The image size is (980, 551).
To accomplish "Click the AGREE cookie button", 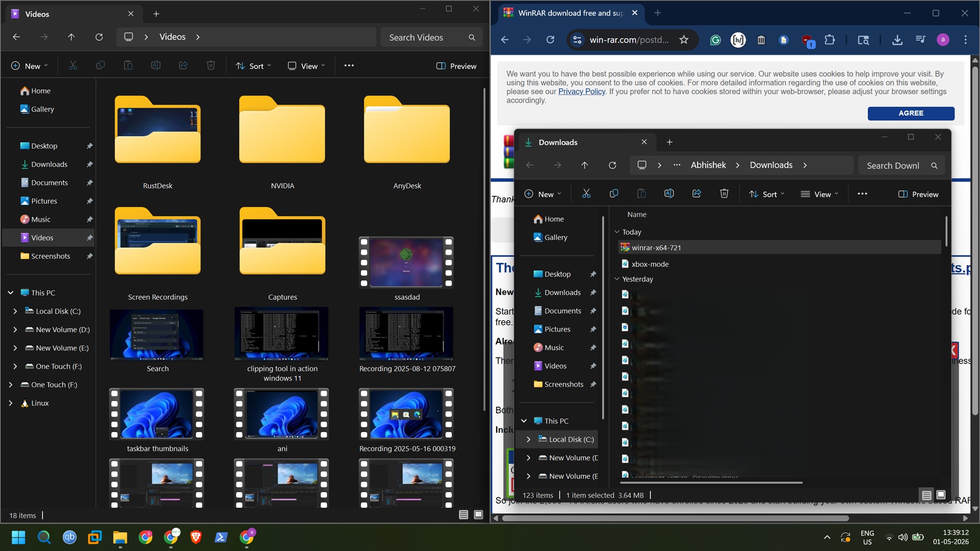I will click(x=911, y=113).
